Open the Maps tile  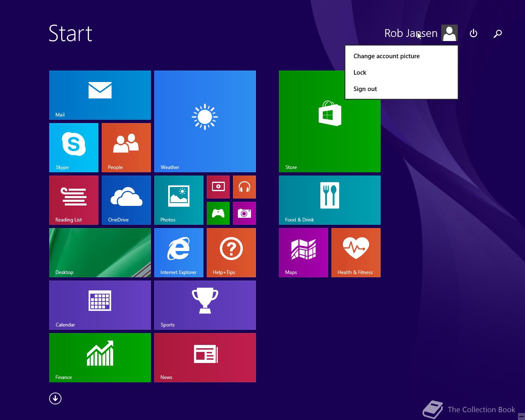304,253
